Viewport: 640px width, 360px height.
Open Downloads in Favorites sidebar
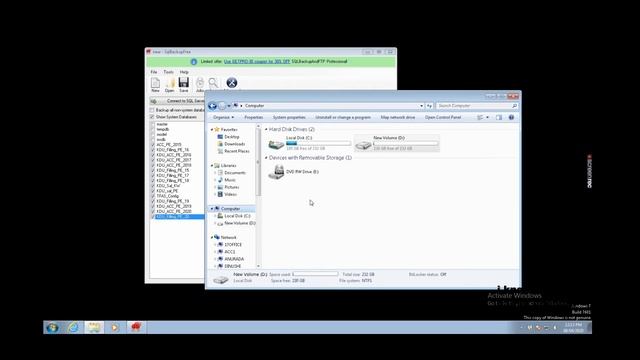(x=234, y=144)
